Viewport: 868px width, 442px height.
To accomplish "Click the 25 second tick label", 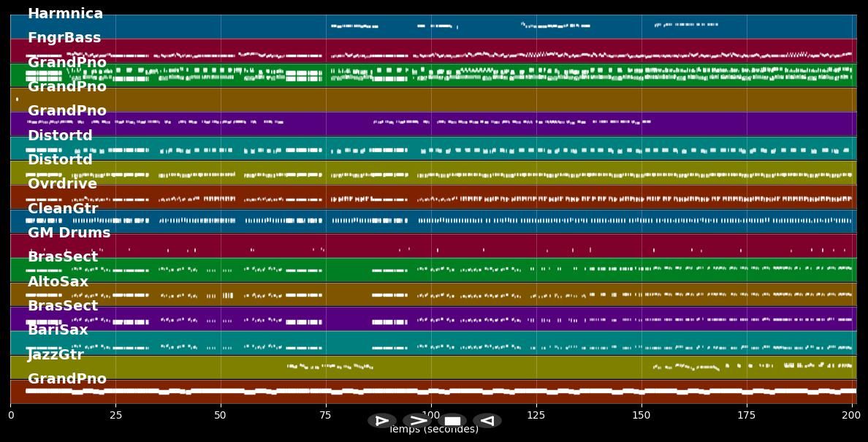I will [115, 416].
